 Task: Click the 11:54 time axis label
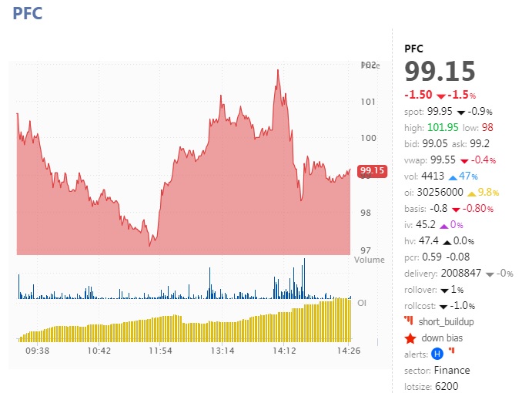point(160,351)
